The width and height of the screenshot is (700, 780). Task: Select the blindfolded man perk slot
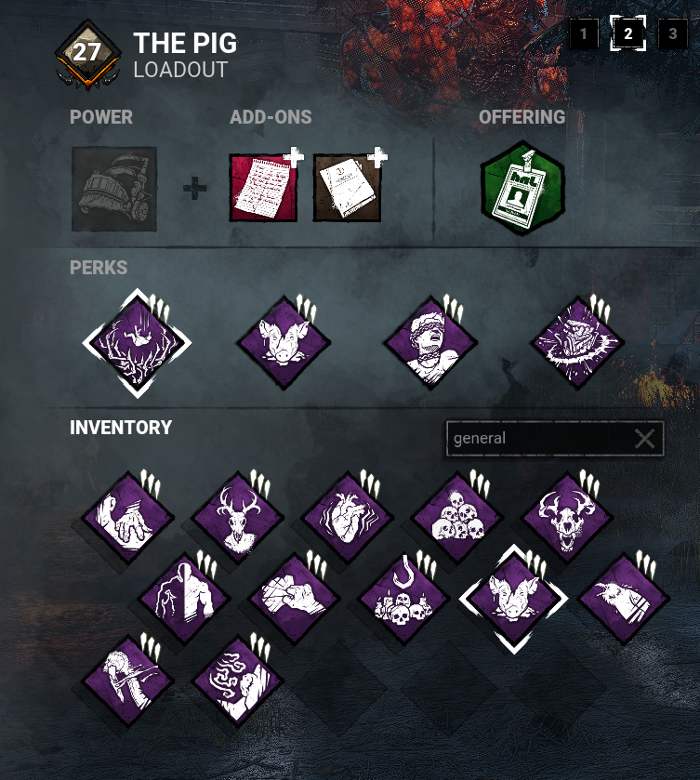[x=430, y=343]
